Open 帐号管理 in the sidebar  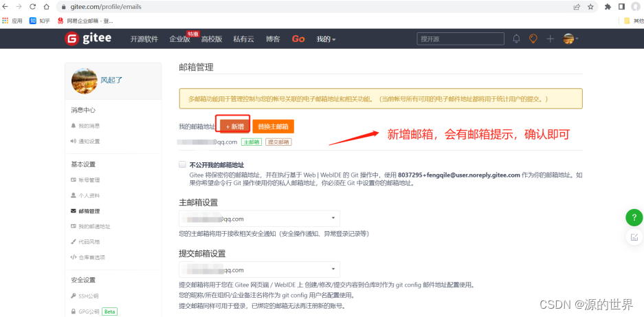(x=85, y=180)
